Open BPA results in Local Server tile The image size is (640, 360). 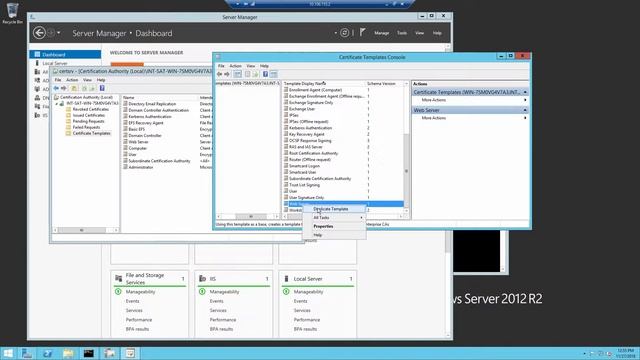[x=305, y=329]
